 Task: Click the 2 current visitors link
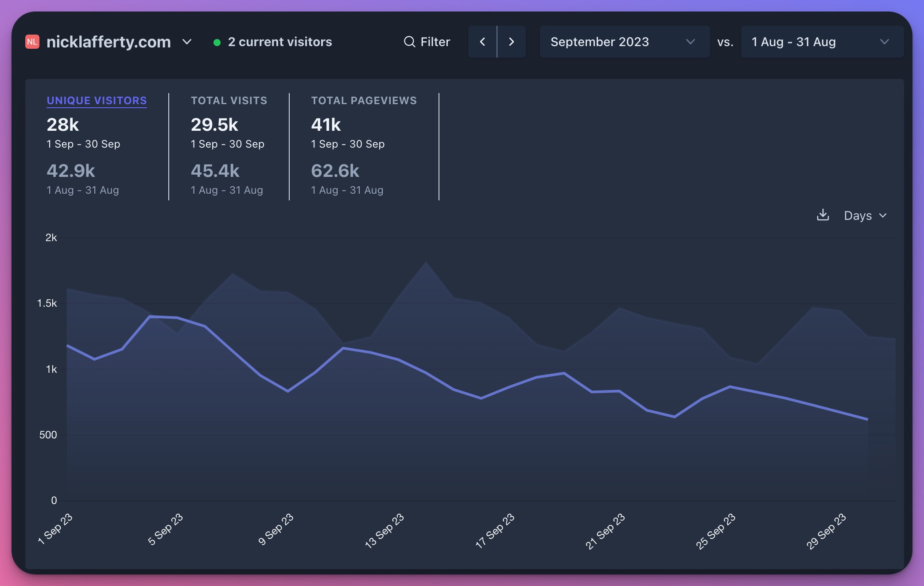click(x=280, y=42)
